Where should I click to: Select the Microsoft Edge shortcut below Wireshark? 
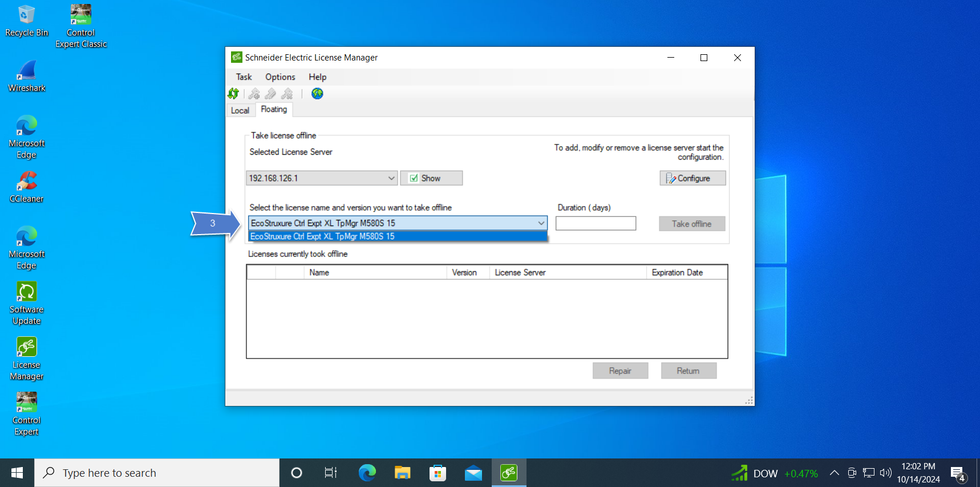(x=27, y=137)
